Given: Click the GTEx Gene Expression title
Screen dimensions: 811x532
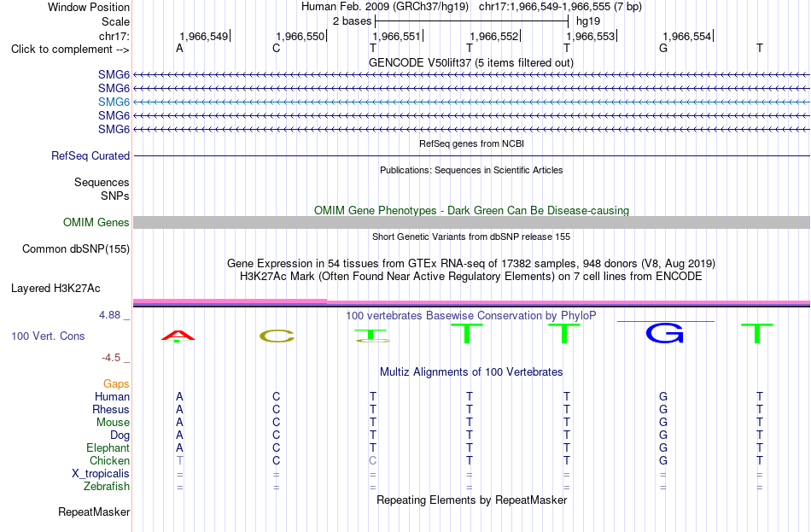Looking at the screenshot, I should coord(471,263).
